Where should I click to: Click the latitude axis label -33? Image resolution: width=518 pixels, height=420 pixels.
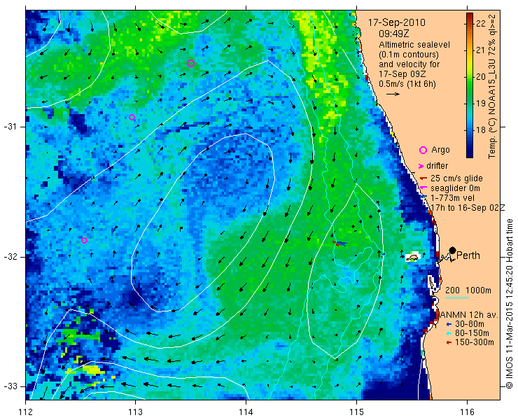10,386
